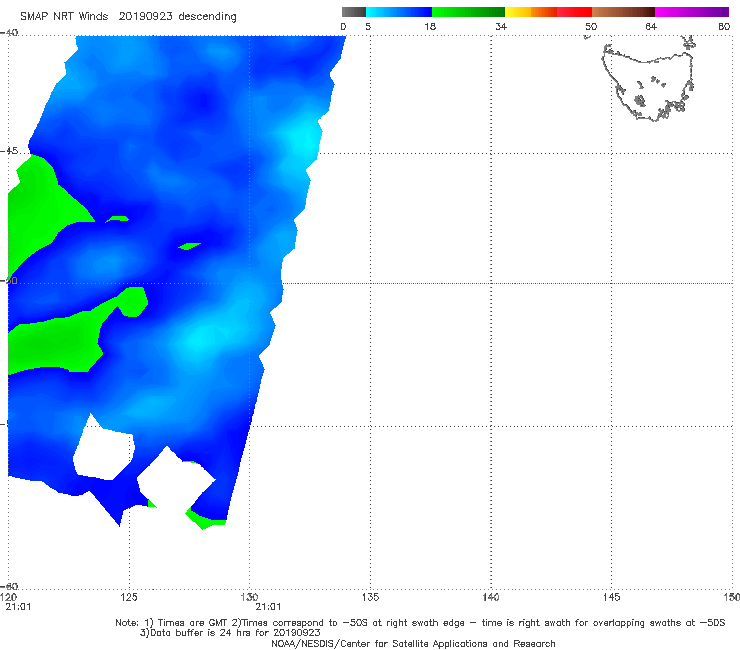Click the color bar label "64"
Screen dimensions: 740x650
pos(651,26)
